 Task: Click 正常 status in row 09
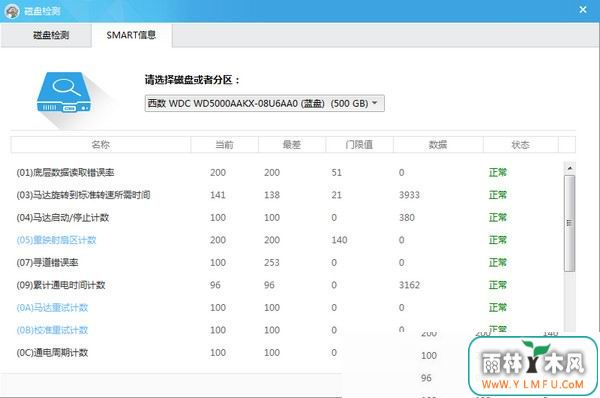pyautogui.click(x=498, y=285)
